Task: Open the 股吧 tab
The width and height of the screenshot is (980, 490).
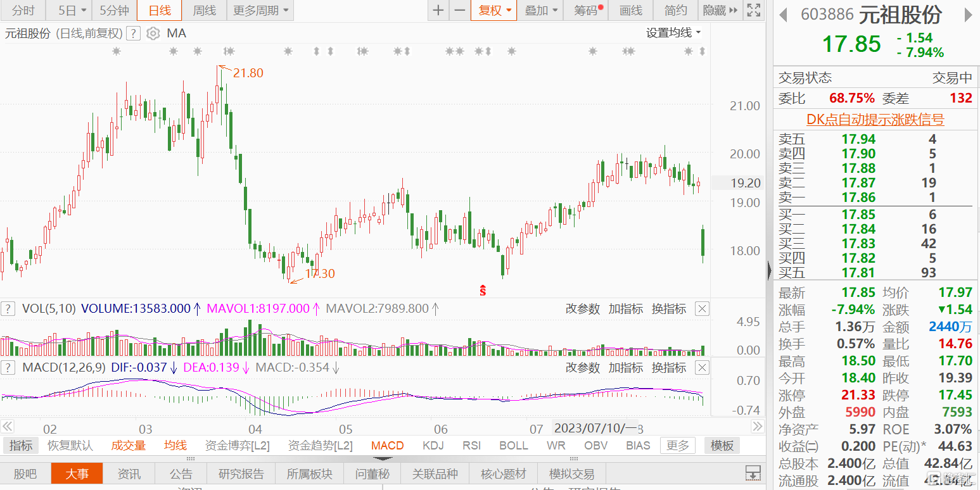Action: pos(25,474)
